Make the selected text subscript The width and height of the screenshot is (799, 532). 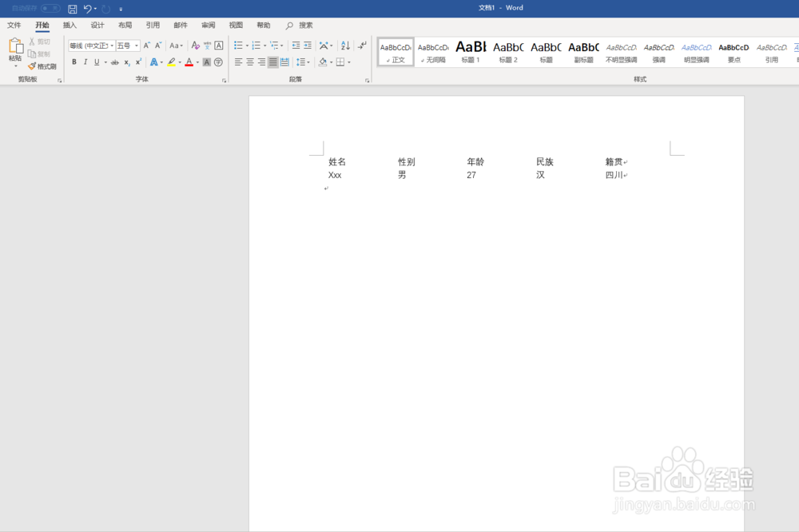click(x=126, y=62)
